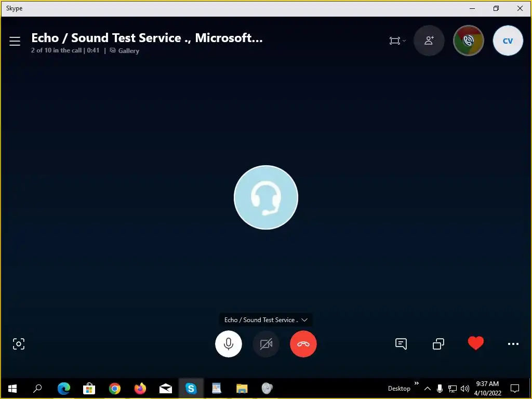Image resolution: width=532 pixels, height=399 pixels.
Task: Click Skype icon in taskbar
Action: pyautogui.click(x=191, y=389)
